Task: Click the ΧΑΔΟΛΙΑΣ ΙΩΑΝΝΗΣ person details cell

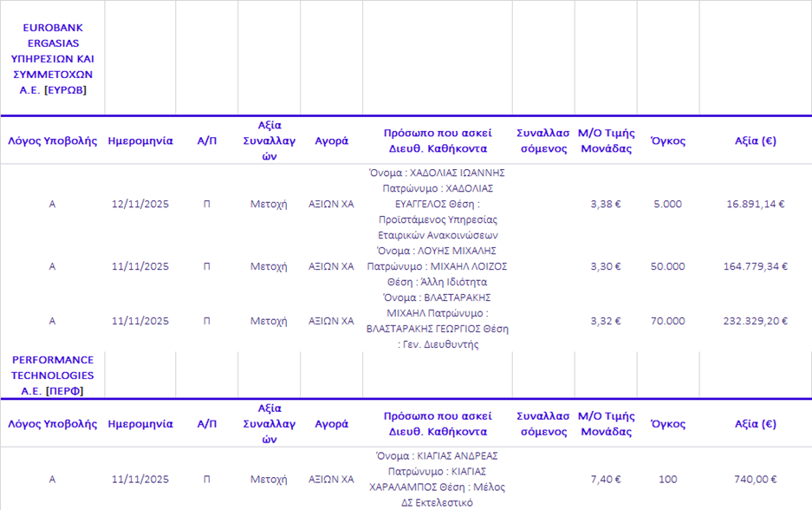Action: click(x=438, y=204)
